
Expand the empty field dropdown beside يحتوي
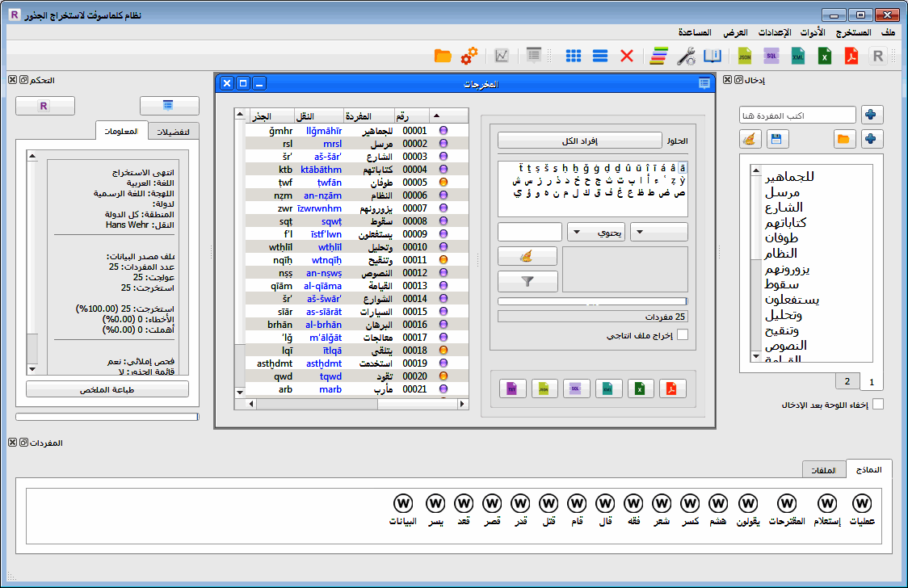658,232
